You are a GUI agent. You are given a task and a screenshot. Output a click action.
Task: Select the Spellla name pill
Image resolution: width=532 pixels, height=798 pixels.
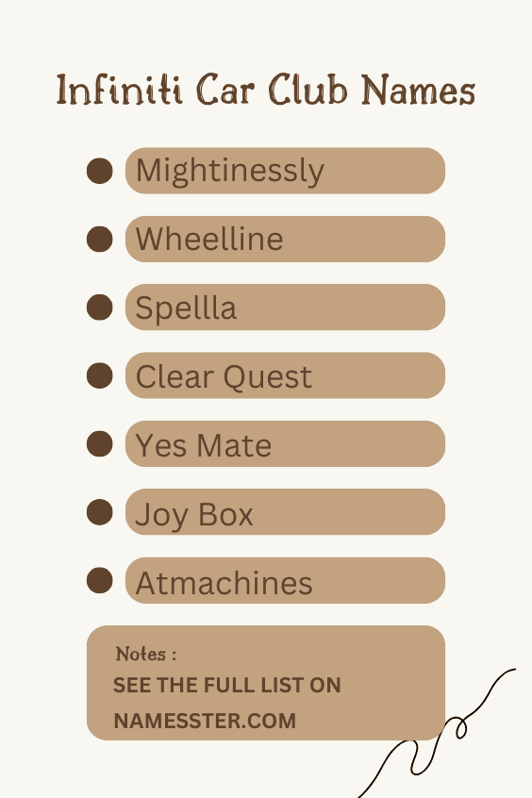click(x=285, y=307)
